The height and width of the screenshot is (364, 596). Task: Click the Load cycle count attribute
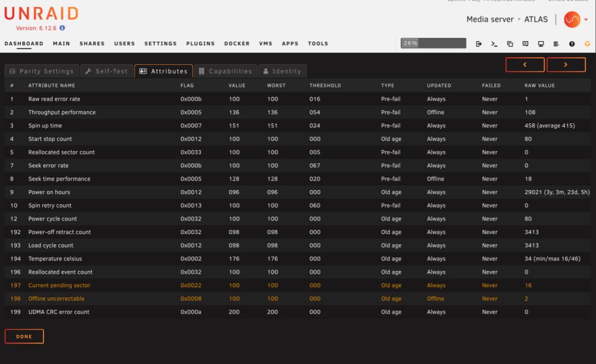[x=51, y=245]
